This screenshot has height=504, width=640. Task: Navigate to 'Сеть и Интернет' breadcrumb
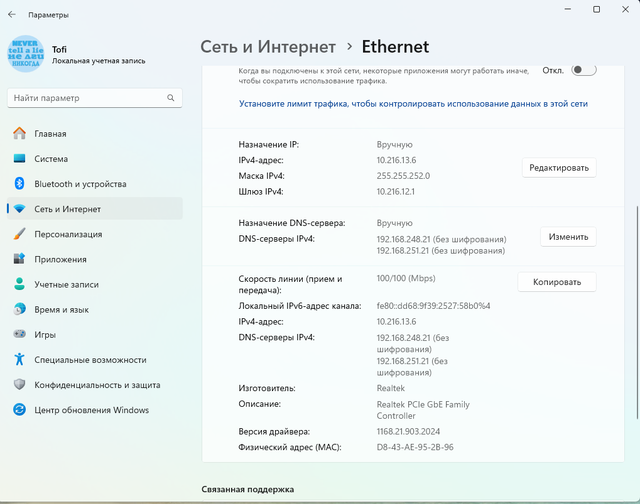point(268,47)
